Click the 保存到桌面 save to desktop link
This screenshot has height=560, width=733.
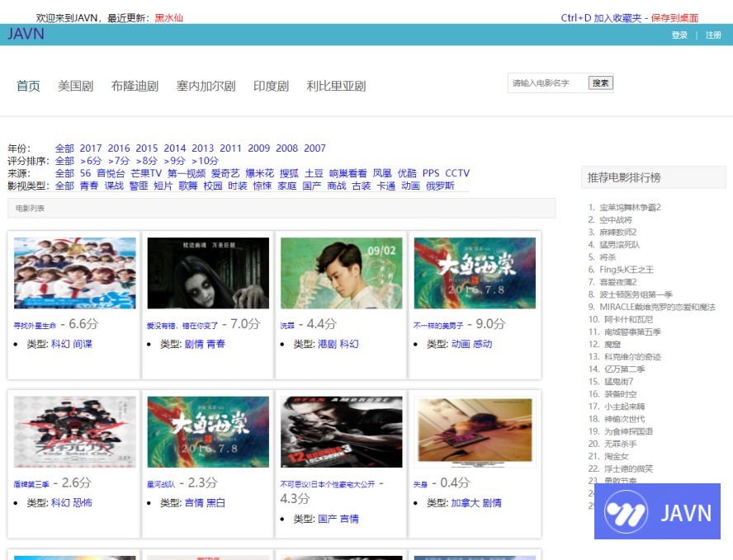coord(674,18)
